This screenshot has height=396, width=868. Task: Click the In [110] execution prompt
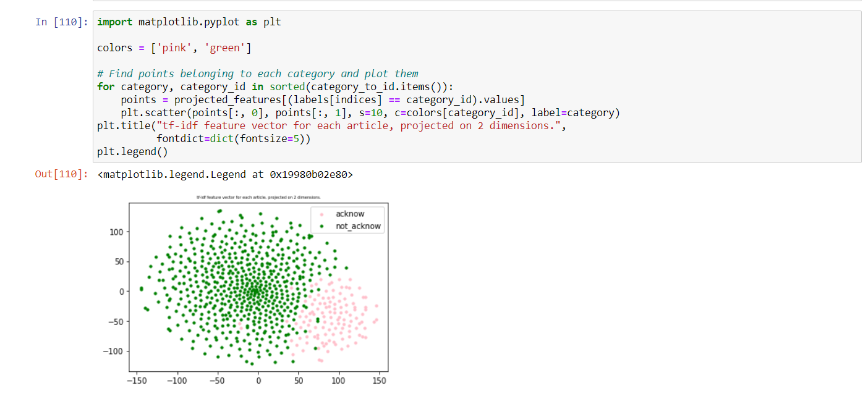pos(62,22)
